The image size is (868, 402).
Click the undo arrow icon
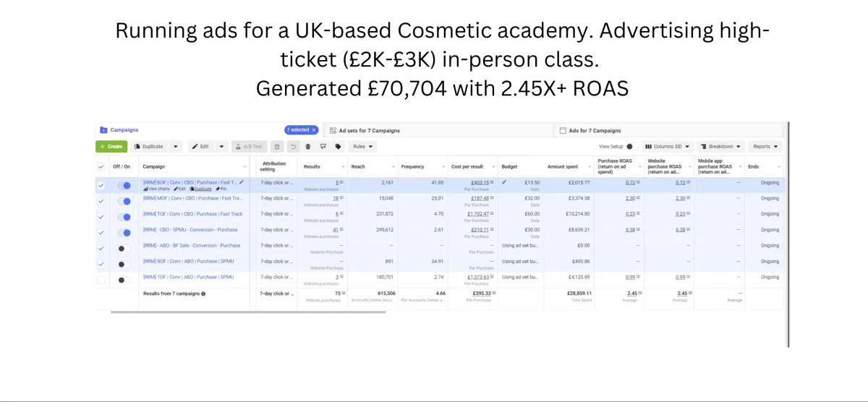[293, 146]
